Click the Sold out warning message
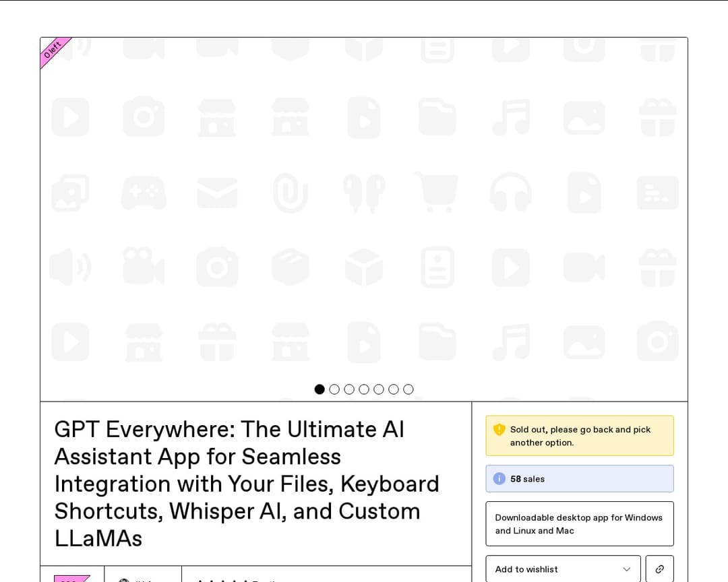 (580, 436)
